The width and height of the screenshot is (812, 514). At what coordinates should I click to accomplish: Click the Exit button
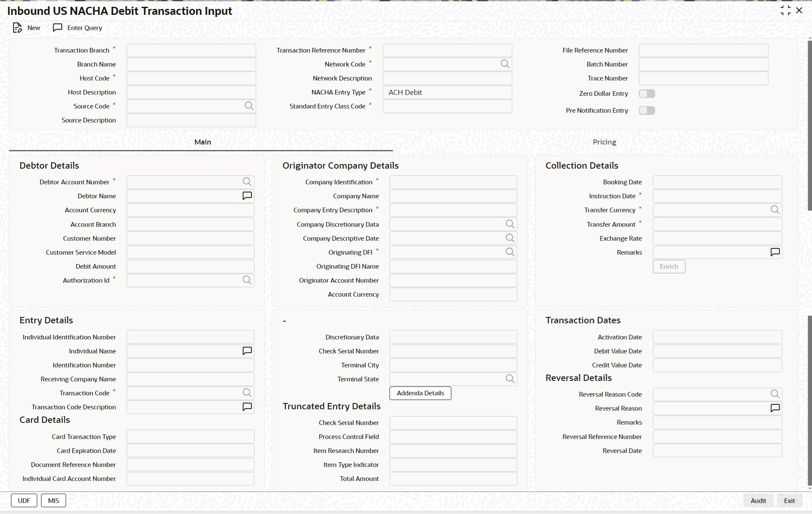(789, 500)
